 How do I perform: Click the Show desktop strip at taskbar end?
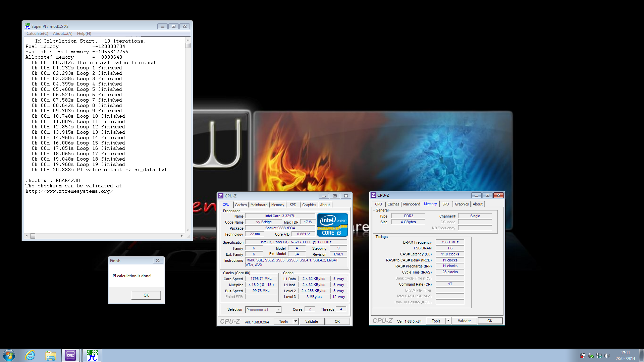(641, 355)
